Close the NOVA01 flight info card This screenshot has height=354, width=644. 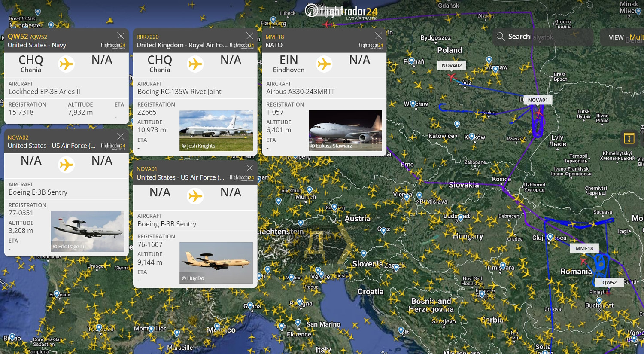click(x=249, y=168)
